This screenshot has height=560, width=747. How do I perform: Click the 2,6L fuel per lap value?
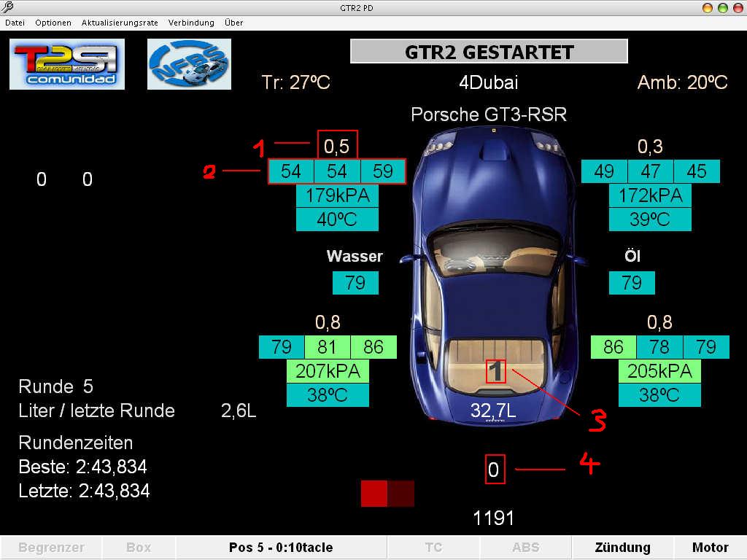239,411
